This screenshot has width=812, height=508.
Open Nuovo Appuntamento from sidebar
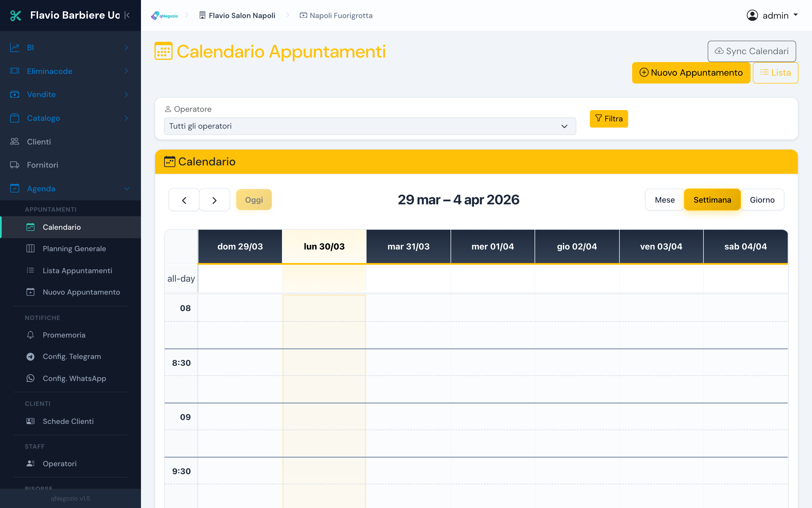tap(70, 292)
